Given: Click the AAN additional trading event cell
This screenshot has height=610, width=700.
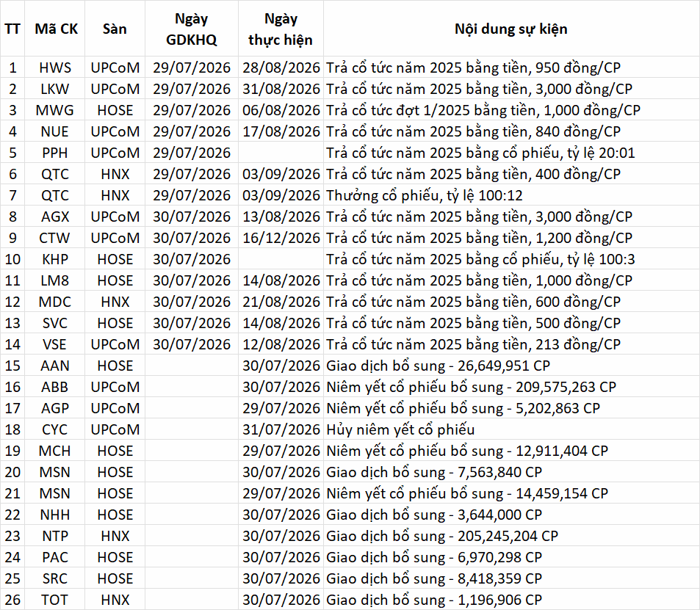Looking at the screenshot, I should pyautogui.click(x=511, y=366).
